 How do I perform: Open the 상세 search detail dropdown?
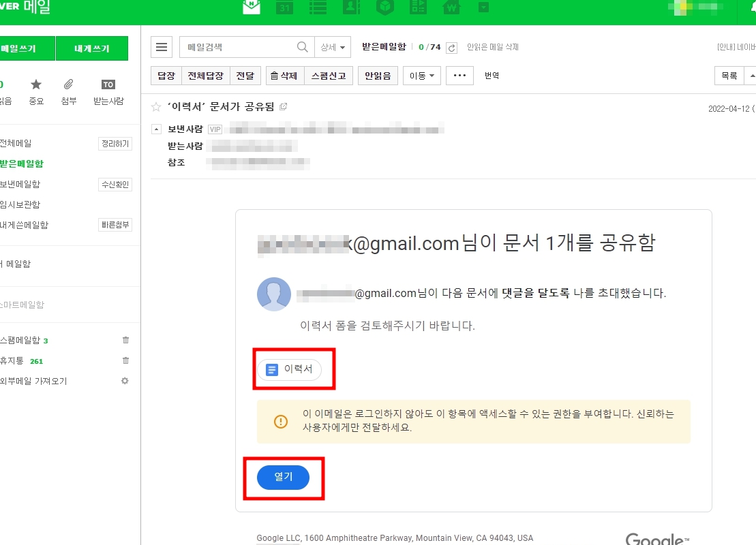(333, 47)
